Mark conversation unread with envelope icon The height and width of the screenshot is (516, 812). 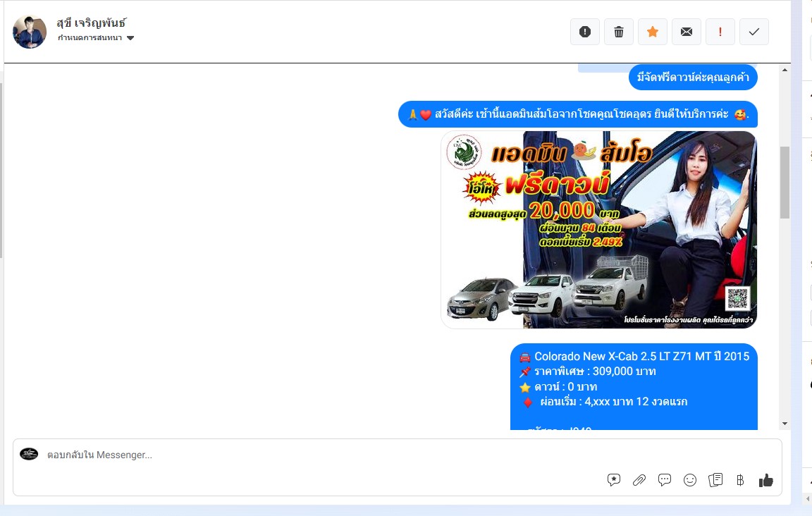(x=686, y=32)
